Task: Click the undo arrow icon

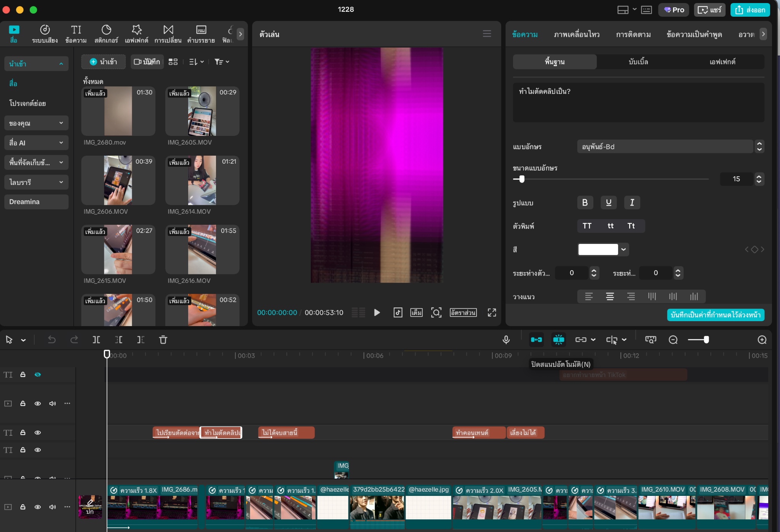Action: pyautogui.click(x=52, y=340)
